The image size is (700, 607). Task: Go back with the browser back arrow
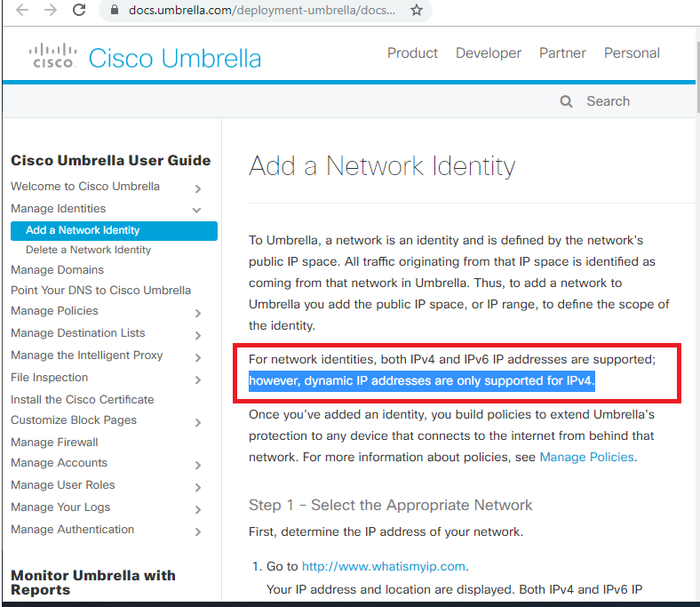pos(22,10)
